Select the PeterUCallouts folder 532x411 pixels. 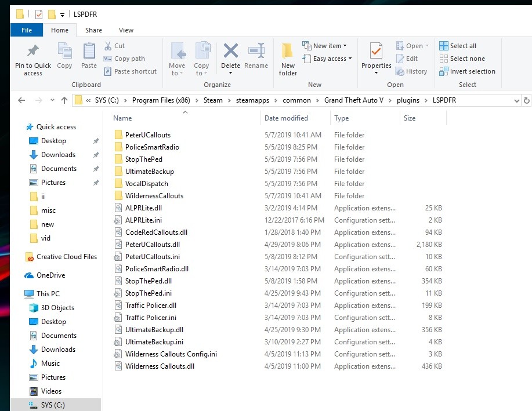148,135
